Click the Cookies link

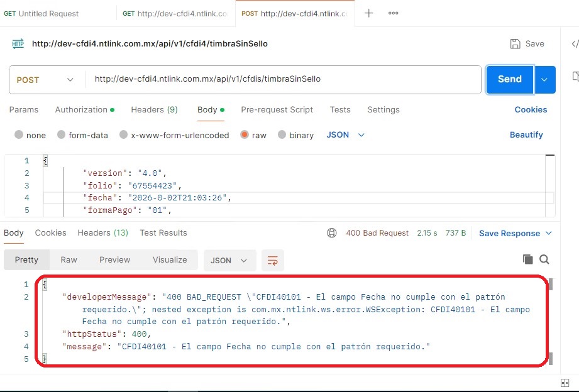[x=531, y=110]
